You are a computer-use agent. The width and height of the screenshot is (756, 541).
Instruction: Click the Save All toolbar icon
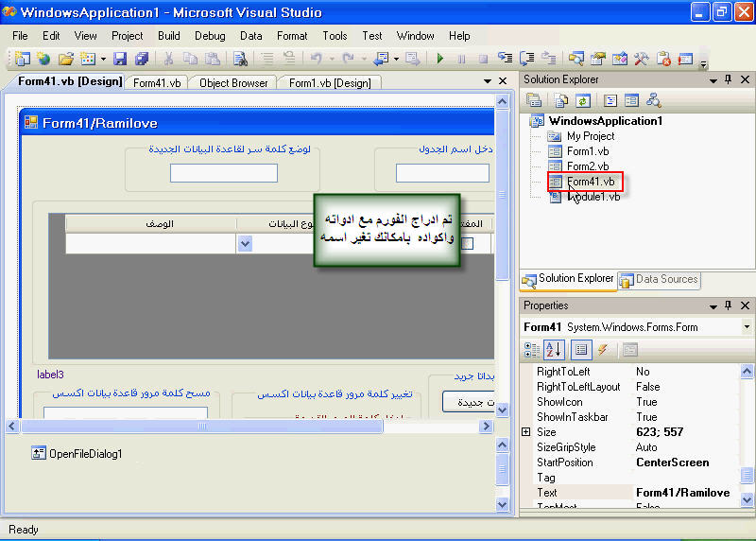(x=141, y=59)
